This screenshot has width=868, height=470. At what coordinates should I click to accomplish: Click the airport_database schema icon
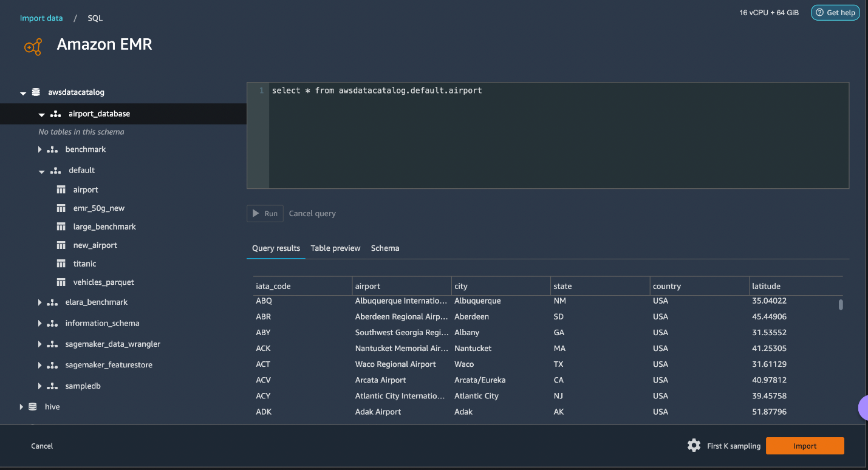tap(55, 114)
